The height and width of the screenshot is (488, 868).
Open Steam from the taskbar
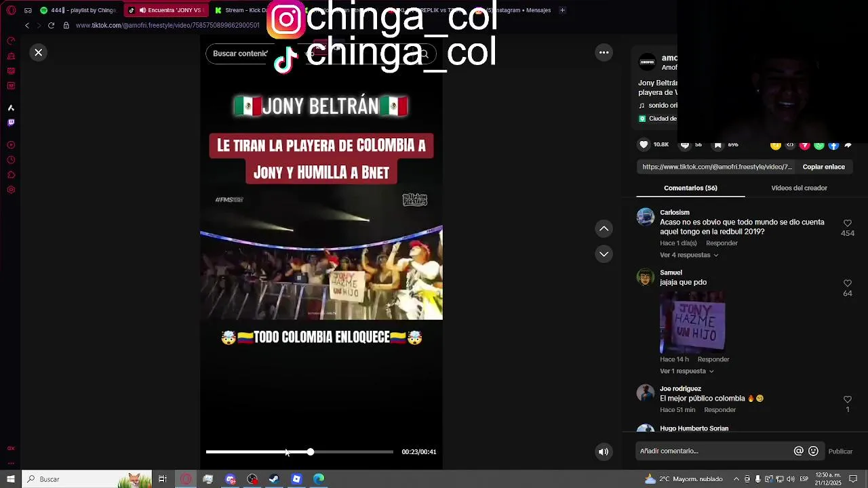(x=274, y=479)
